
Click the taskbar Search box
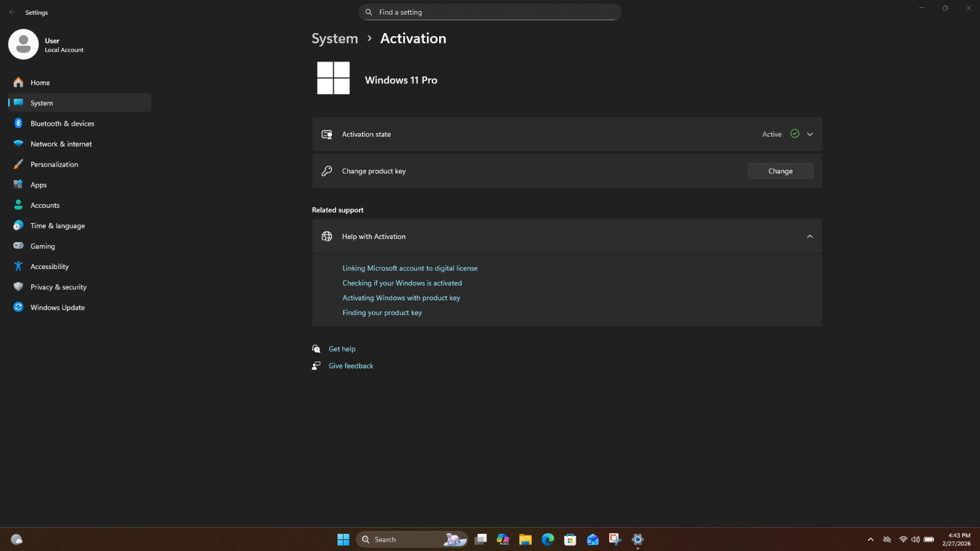point(412,539)
